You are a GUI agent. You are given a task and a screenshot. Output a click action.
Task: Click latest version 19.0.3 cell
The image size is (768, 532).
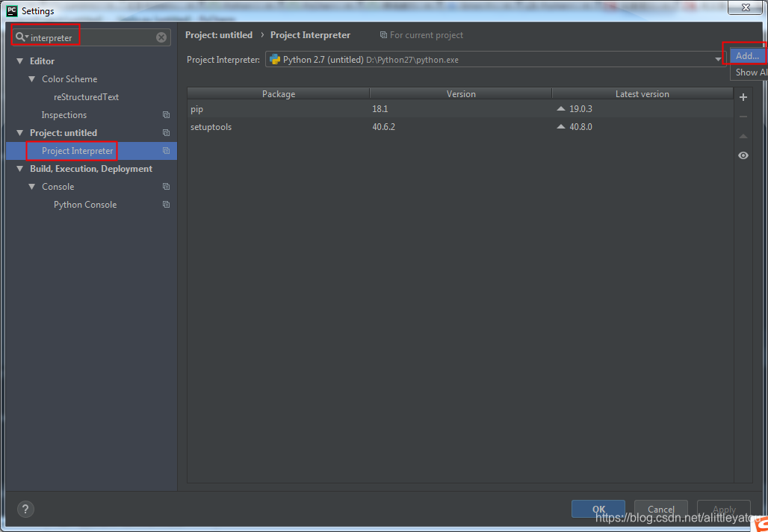point(580,109)
